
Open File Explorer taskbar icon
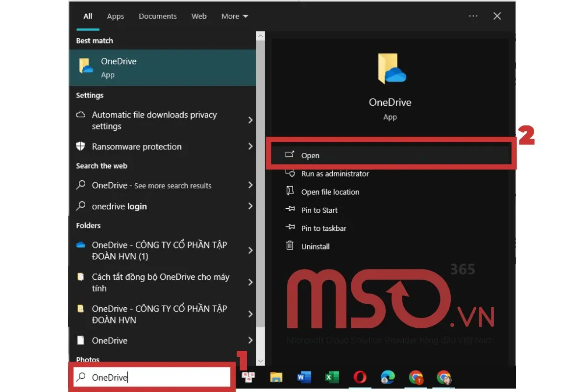point(276,377)
